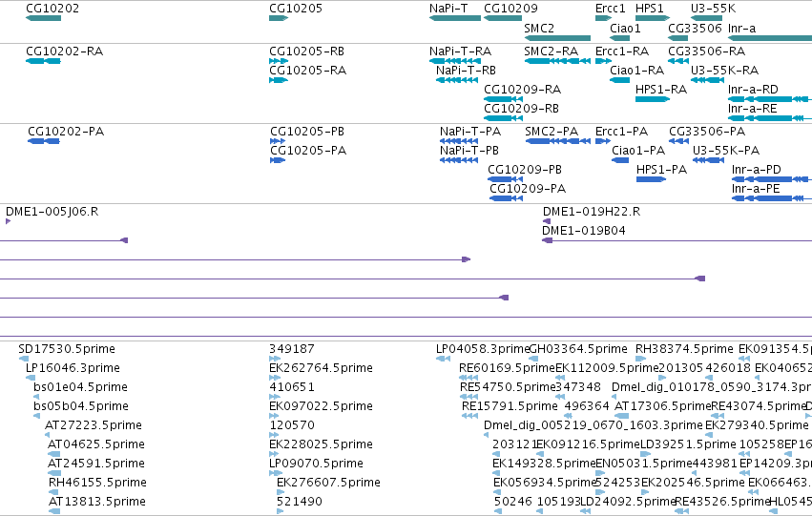Select EST label AT27223.5prime
812x516 pixels.
(94, 425)
